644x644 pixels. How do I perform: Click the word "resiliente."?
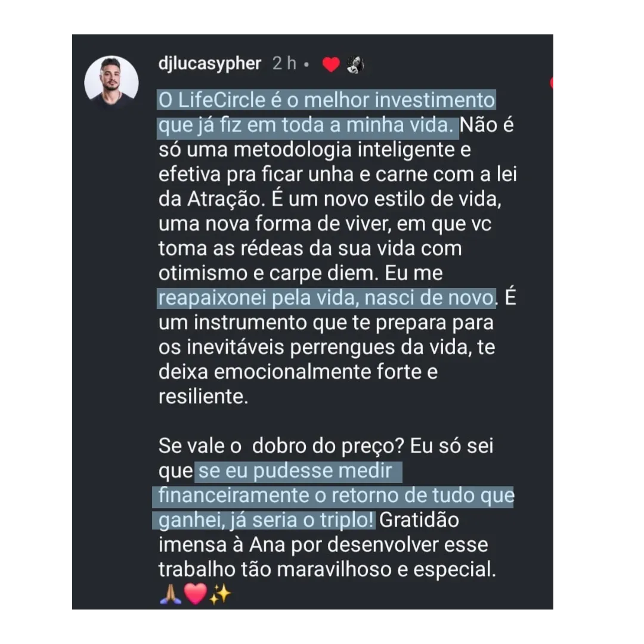coord(203,397)
